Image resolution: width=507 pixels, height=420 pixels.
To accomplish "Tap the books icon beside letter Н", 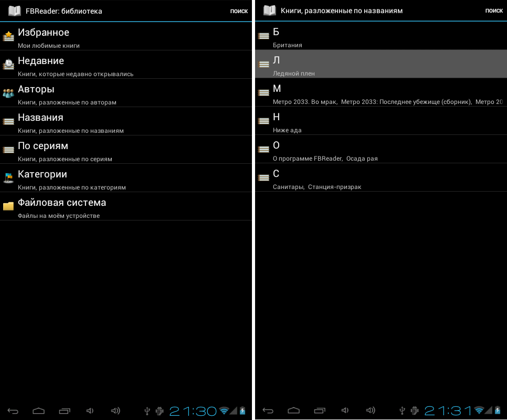I will tap(263, 121).
